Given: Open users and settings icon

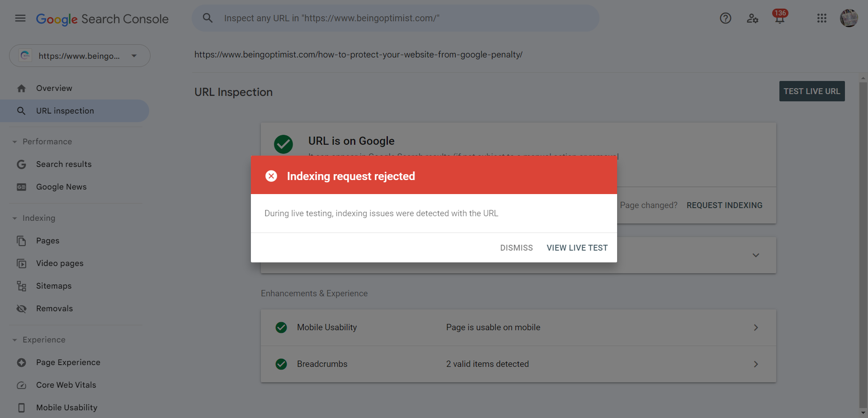Looking at the screenshot, I should (752, 18).
